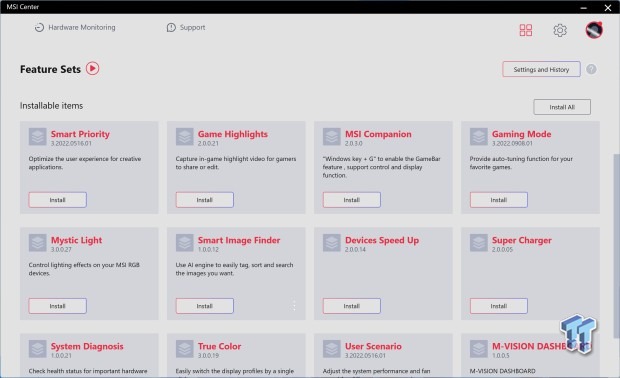Install MSI Companion
Screen dimensions: 620x378
pyautogui.click(x=352, y=200)
